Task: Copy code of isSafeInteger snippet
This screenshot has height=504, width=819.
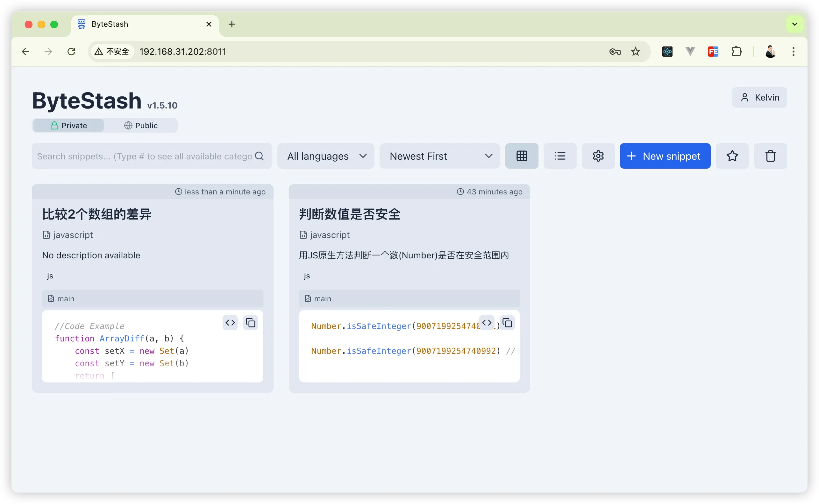Action: tap(507, 323)
